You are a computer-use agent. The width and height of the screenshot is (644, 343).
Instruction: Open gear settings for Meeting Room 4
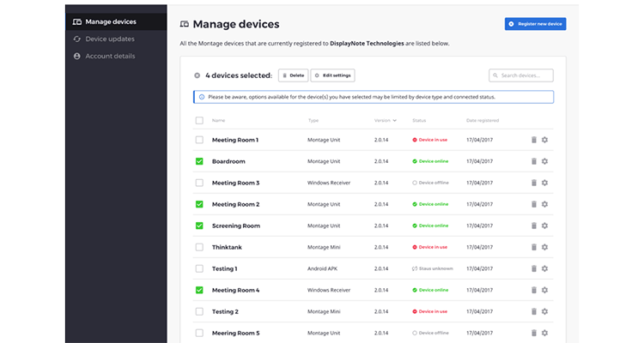544,290
